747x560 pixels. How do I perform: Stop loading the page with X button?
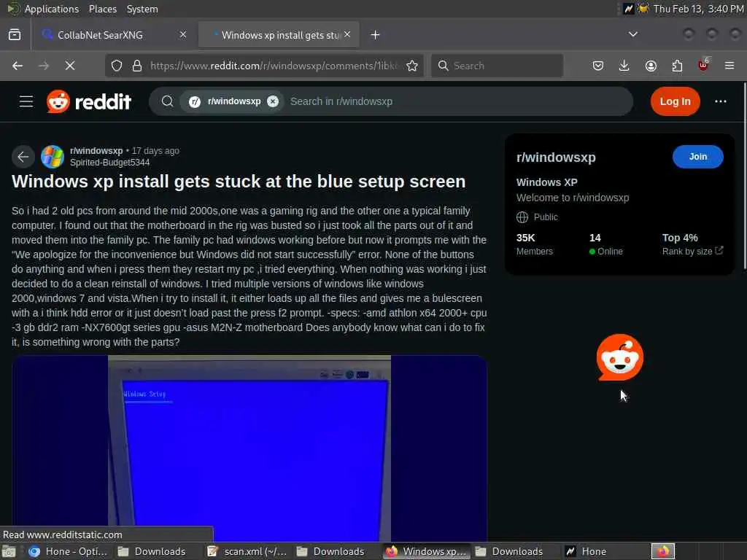(x=70, y=66)
